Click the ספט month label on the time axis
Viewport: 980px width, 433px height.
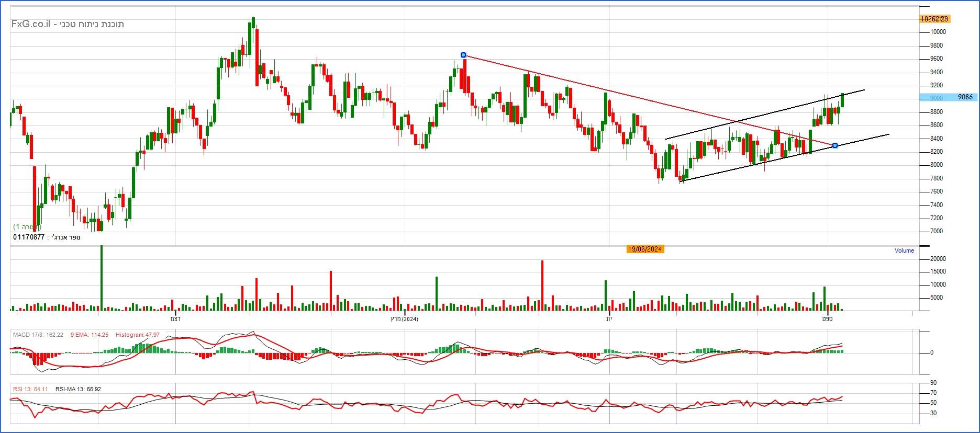(827, 318)
